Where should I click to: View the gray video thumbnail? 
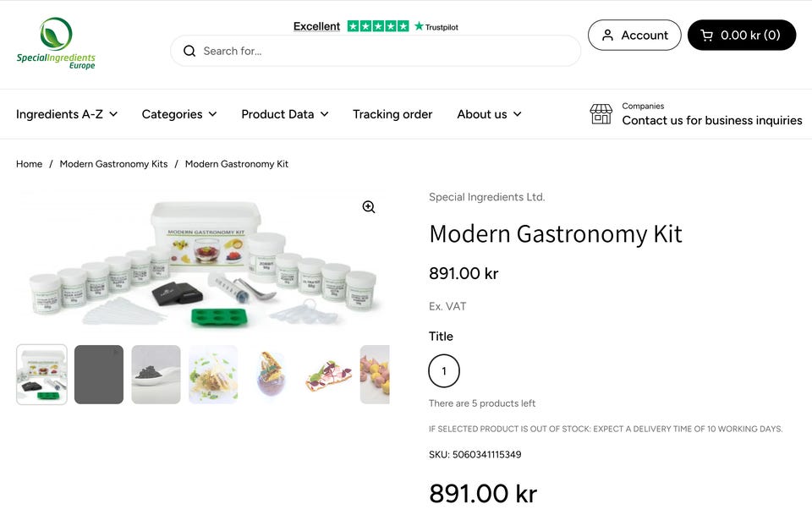click(99, 375)
